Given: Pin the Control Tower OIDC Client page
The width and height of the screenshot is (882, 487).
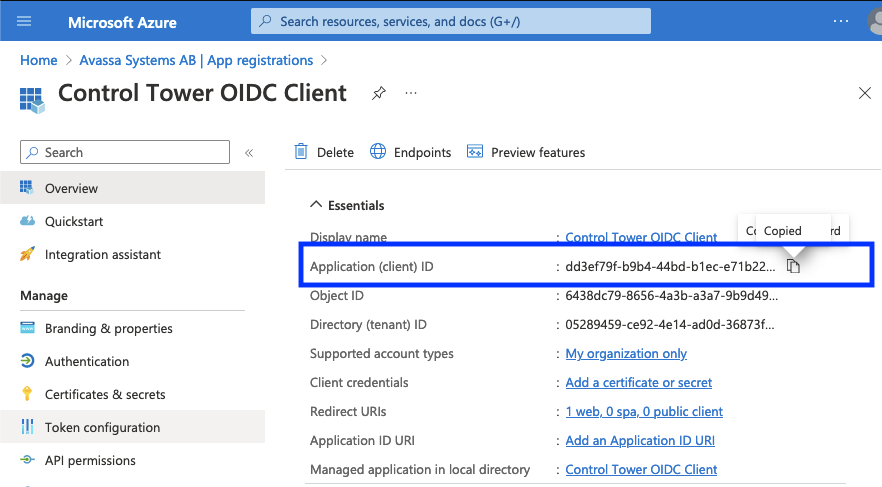Looking at the screenshot, I should click(x=379, y=93).
